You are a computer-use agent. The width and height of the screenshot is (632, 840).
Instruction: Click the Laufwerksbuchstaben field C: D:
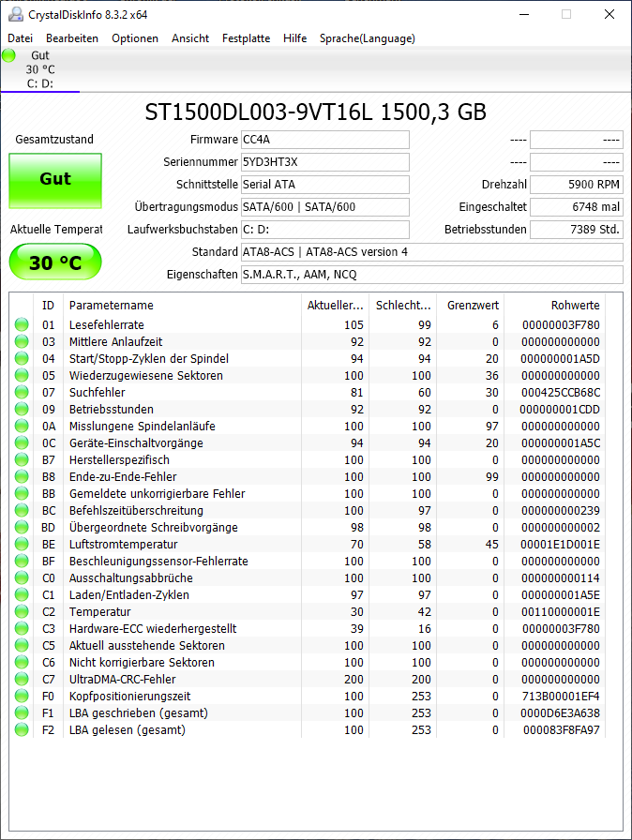tap(325, 230)
